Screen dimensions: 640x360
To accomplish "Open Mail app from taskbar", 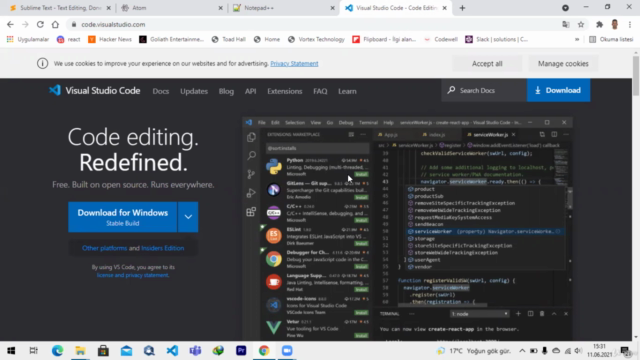I will [x=126, y=351].
